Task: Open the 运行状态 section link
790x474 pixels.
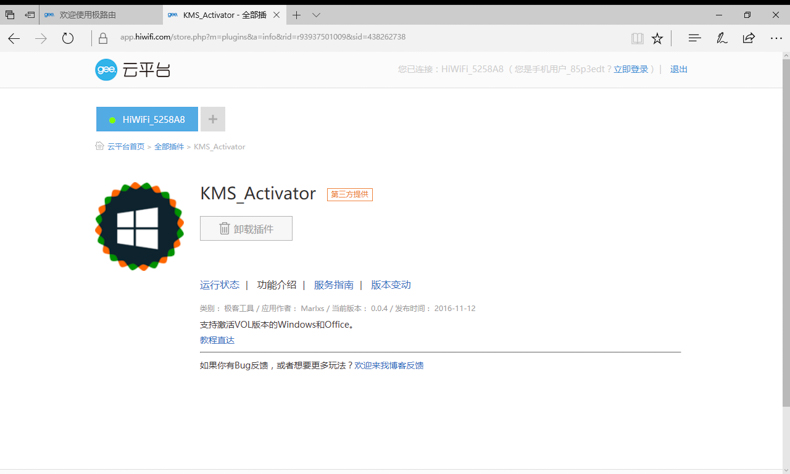Action: (x=219, y=285)
